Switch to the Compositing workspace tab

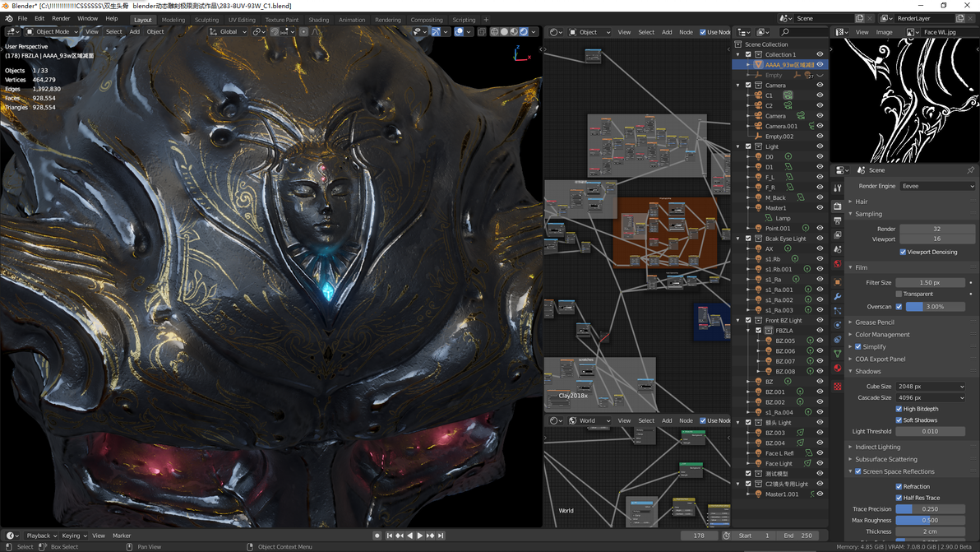427,20
